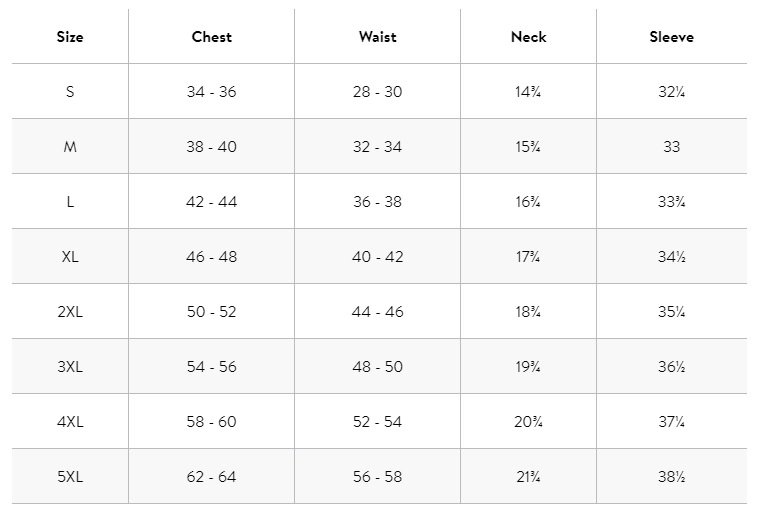Select the Waist column header
Image resolution: width=761 pixels, height=517 pixels.
378,37
